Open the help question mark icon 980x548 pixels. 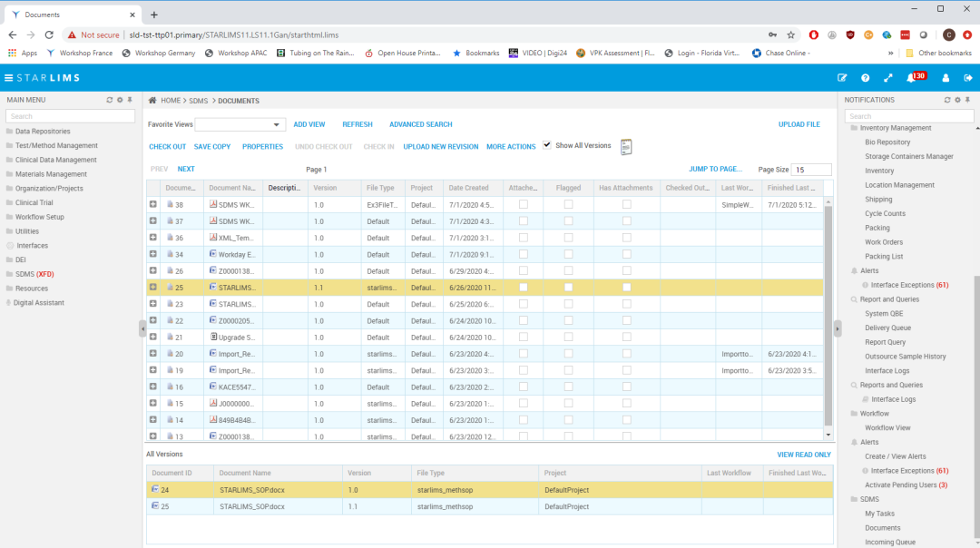coord(865,78)
